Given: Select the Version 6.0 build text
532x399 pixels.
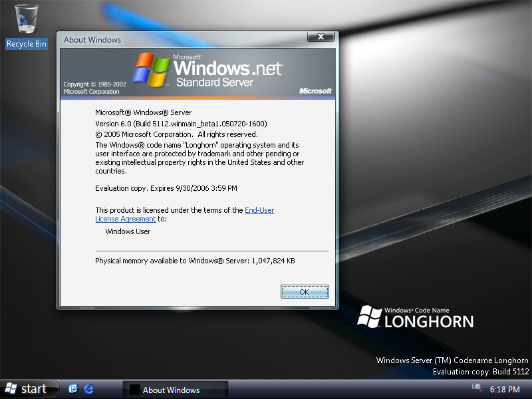Looking at the screenshot, I should 181,124.
